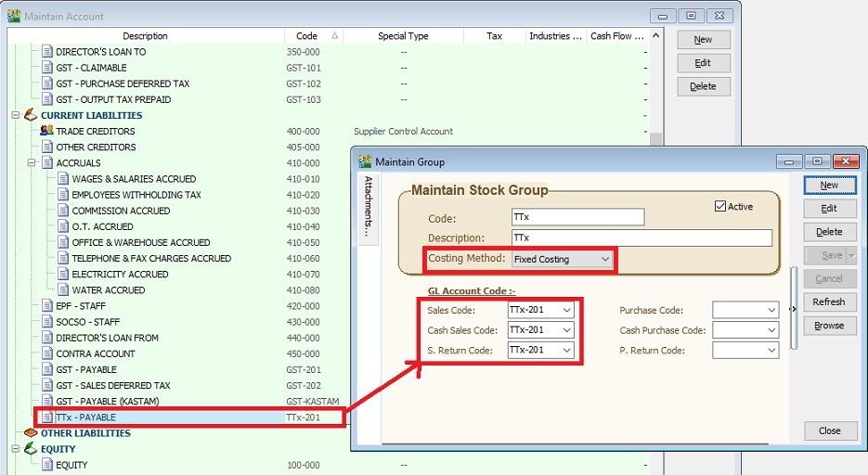This screenshot has height=475, width=868.
Task: Click the Maintain Account window title icon
Action: (13, 16)
